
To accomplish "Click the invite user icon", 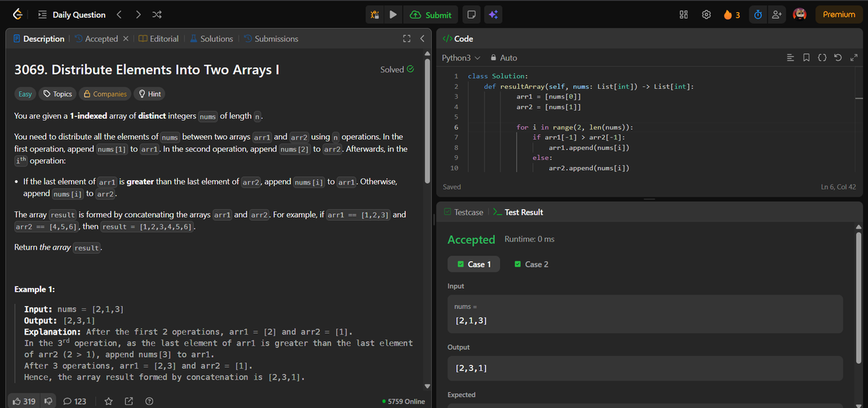I will point(778,14).
